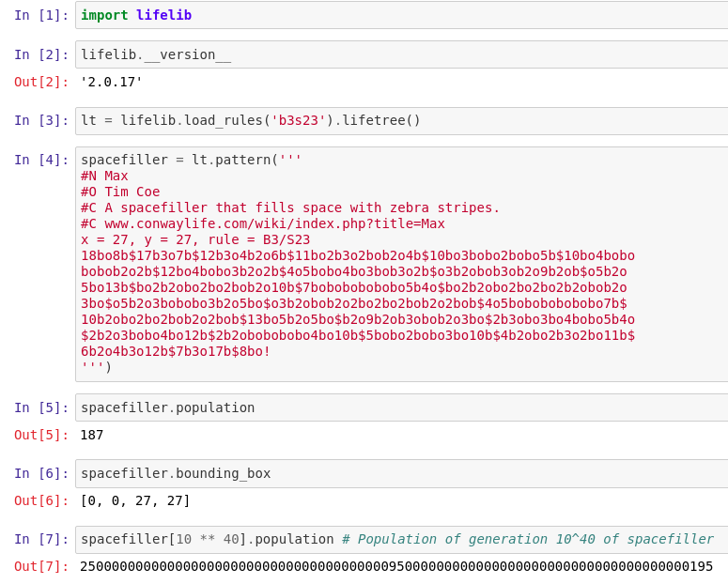Click the RLE line starting '5bo13b$bo2b2obo2bo'
The width and height of the screenshot is (728, 584).
(x=354, y=287)
